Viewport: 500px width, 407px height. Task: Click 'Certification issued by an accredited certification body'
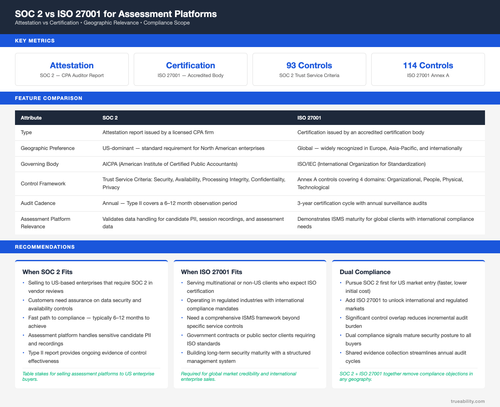(361, 132)
